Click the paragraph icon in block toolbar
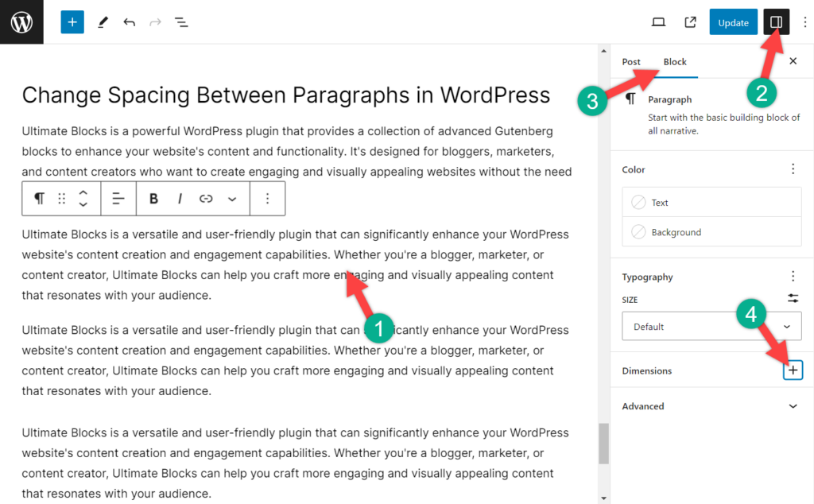 coord(40,198)
